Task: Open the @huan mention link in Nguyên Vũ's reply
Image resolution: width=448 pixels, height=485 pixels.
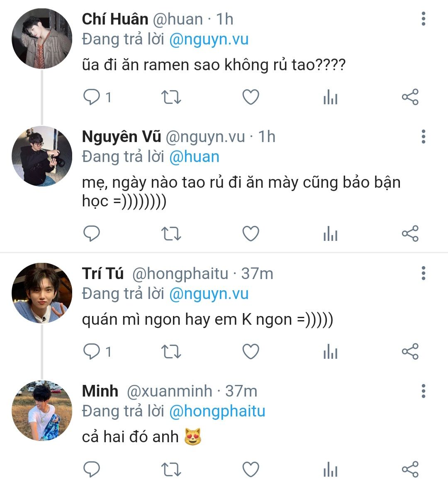Action: pyautogui.click(x=194, y=157)
